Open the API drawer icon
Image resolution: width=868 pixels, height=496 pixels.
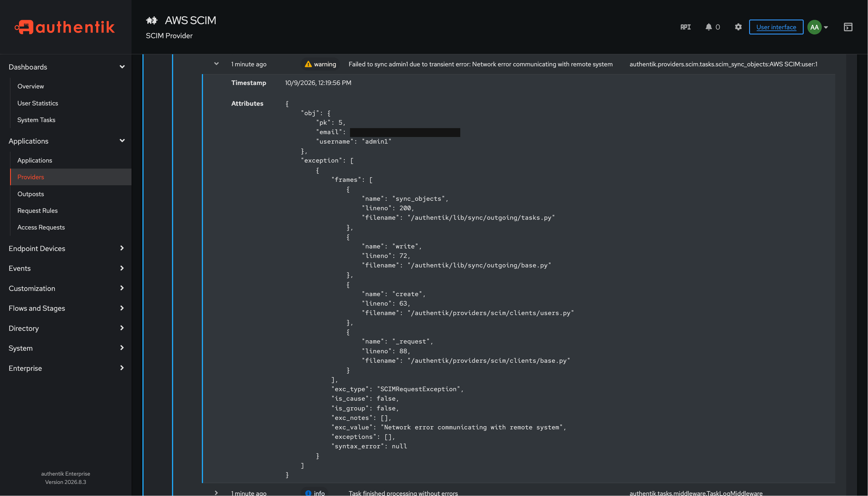point(685,27)
